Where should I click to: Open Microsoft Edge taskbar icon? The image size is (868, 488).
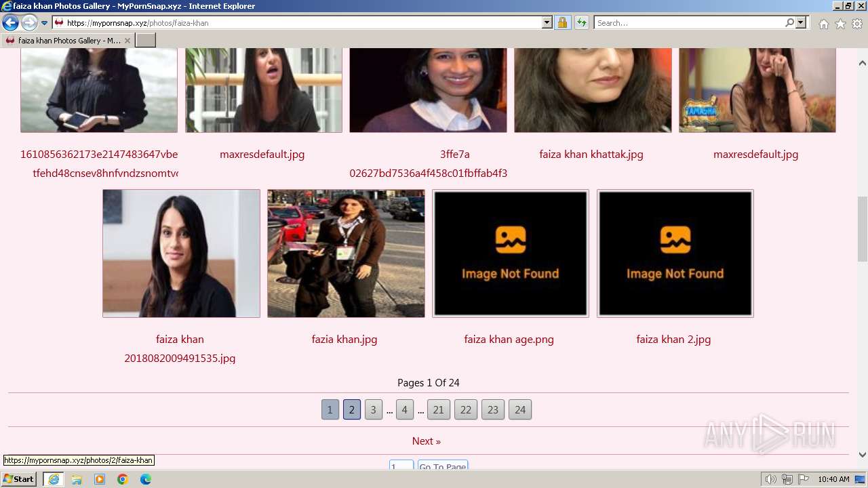[146, 479]
